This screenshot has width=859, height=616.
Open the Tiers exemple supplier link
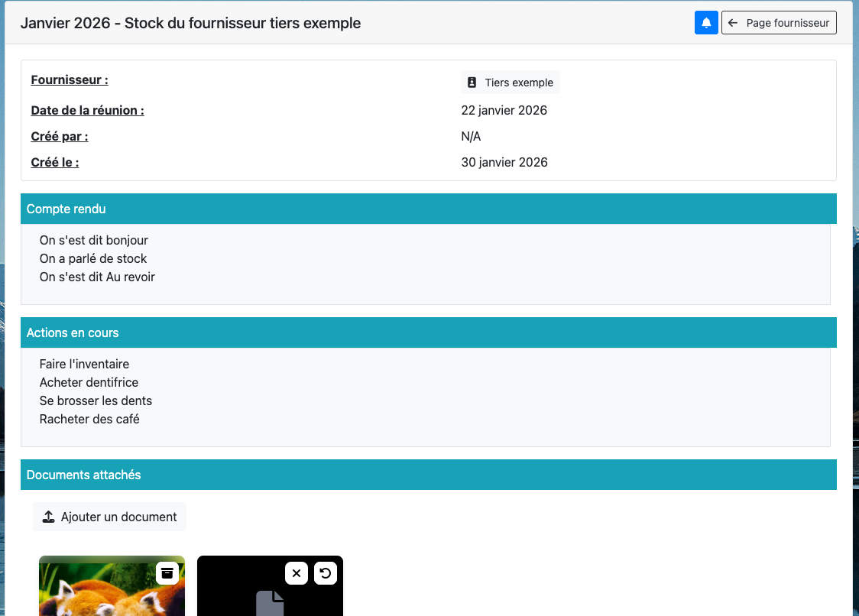pyautogui.click(x=511, y=83)
